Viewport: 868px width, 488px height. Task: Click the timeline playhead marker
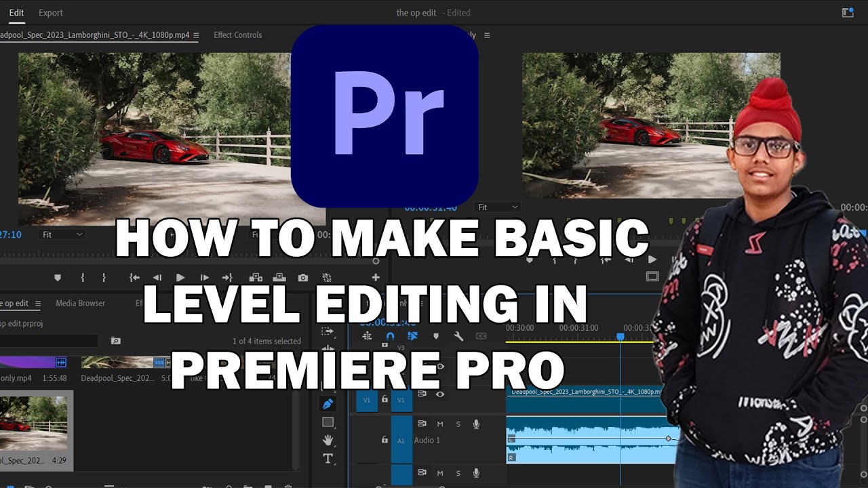point(620,336)
